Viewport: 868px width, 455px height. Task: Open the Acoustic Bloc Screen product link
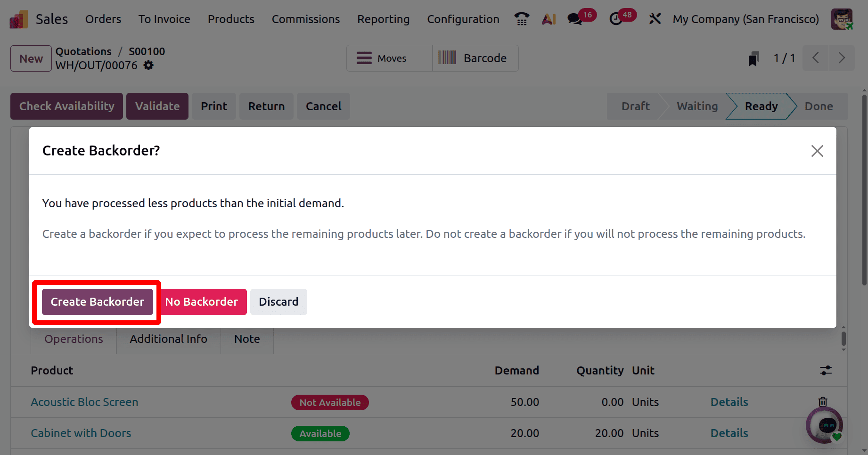(x=84, y=402)
